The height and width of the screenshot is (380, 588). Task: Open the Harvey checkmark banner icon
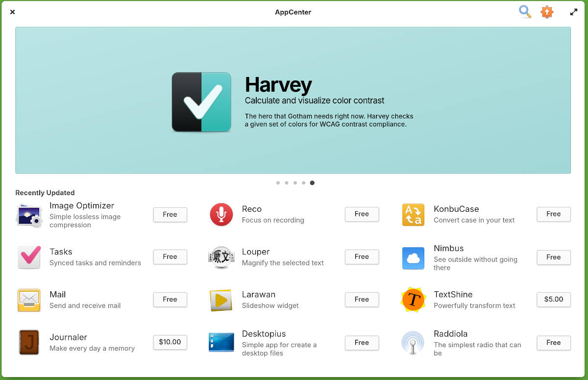pos(201,102)
